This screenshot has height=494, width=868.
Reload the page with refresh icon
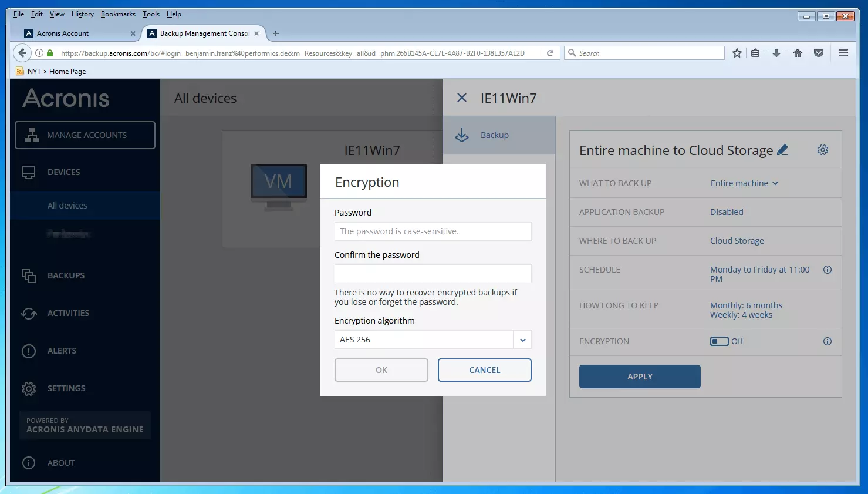click(550, 53)
